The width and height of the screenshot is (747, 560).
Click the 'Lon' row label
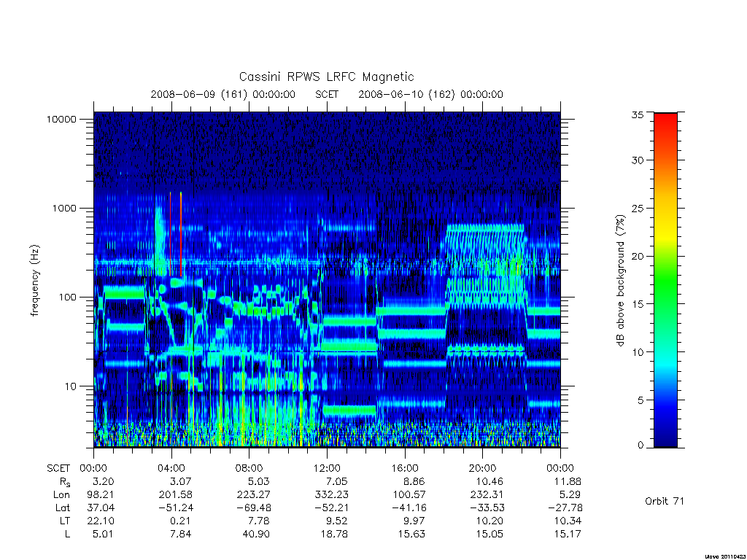tap(61, 495)
